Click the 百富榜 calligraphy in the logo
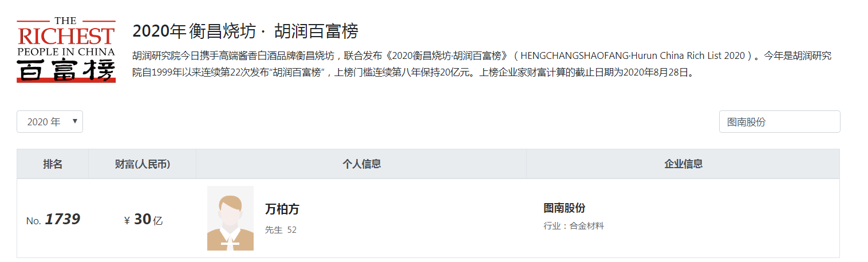Image resolution: width=868 pixels, height=262 pixels. click(66, 69)
